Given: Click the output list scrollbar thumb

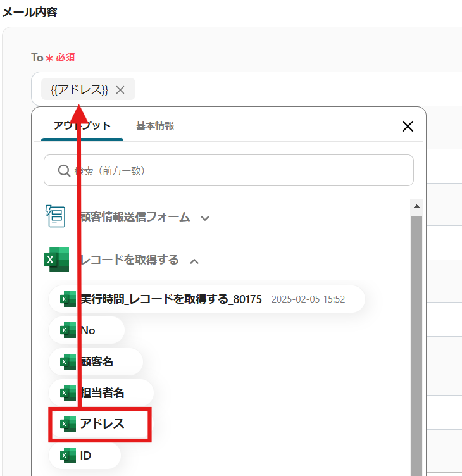Looking at the screenshot, I should [x=417, y=346].
